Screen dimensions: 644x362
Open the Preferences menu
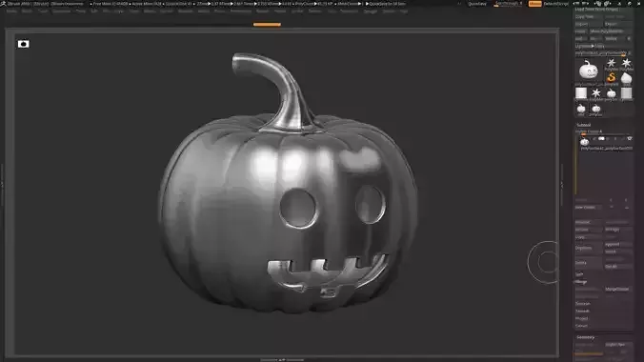[x=241, y=11]
